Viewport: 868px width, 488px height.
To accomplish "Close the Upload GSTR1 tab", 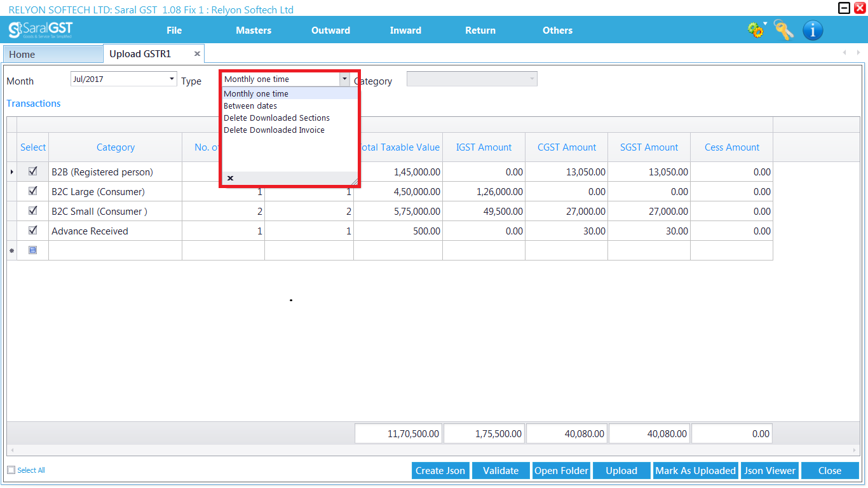I will point(197,53).
